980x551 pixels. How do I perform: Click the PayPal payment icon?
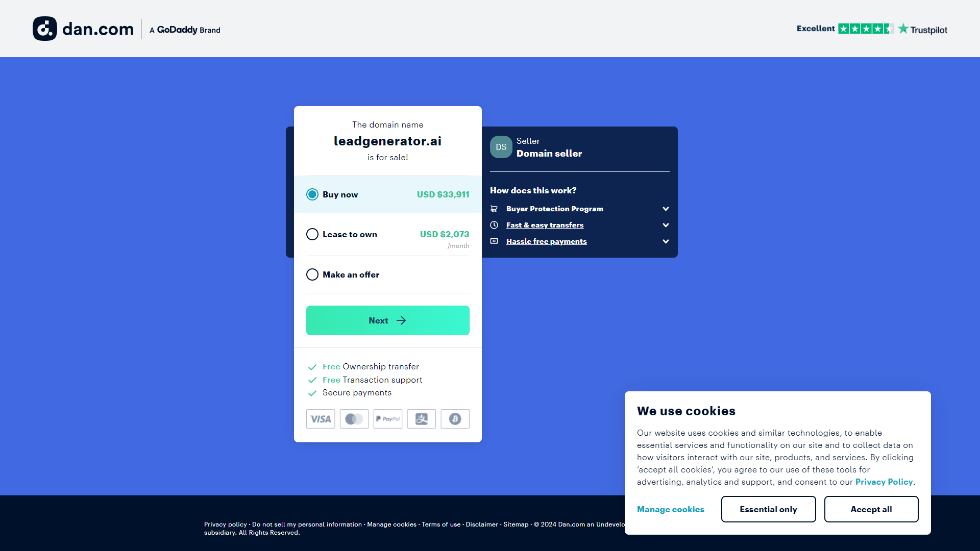click(388, 419)
